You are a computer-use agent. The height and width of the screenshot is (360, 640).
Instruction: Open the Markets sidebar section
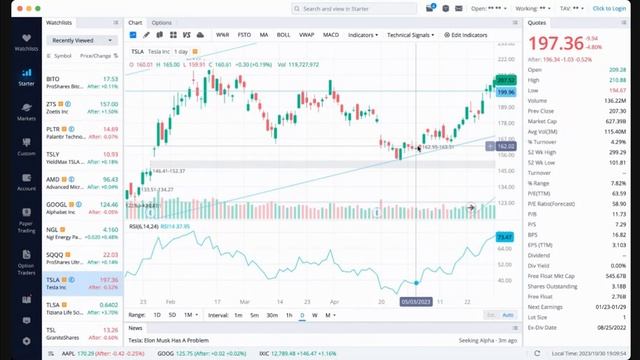point(27,112)
